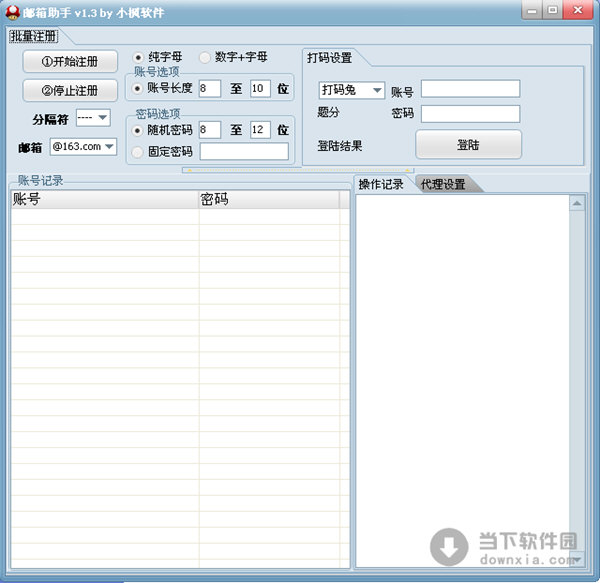Select the 账号长度 radio button
This screenshot has height=583, width=600.
pos(137,88)
